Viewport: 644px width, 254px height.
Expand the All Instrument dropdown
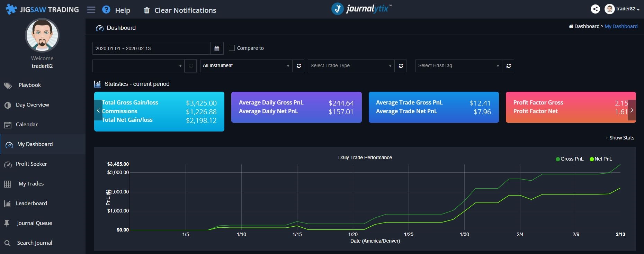point(246,66)
